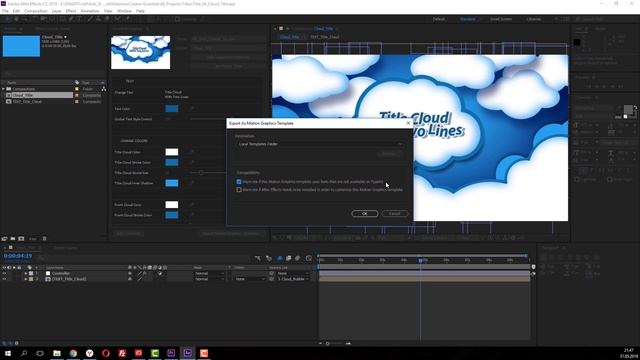Click the Browse button in Export dialog
The height and width of the screenshot is (360, 640).
[x=389, y=153]
